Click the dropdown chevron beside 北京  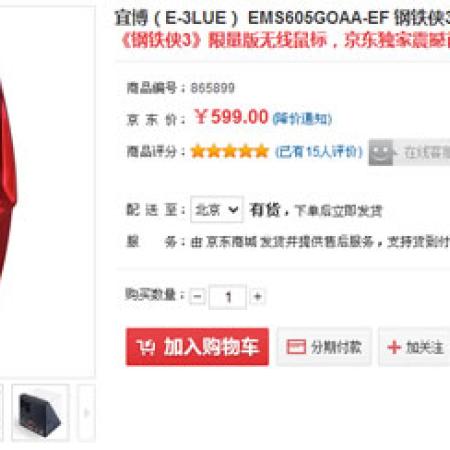click(233, 210)
